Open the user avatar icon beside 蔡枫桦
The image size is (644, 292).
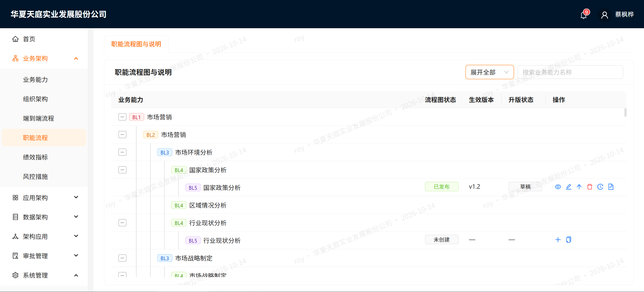[604, 15]
